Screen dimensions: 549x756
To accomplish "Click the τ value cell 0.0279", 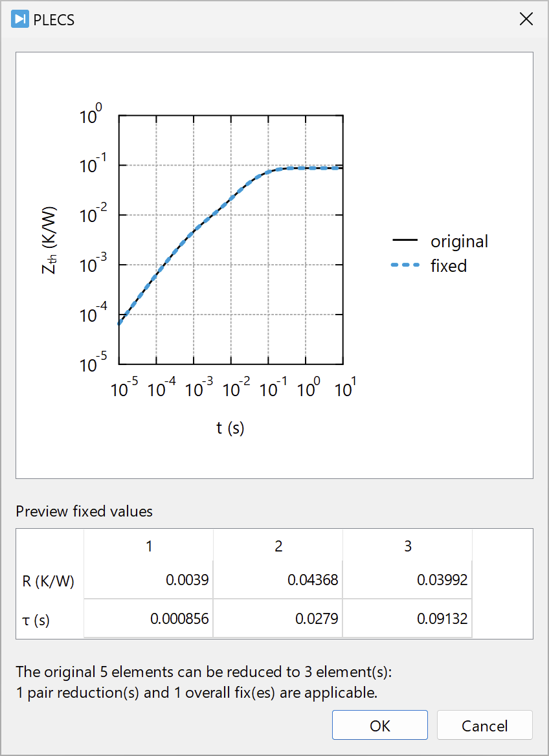I will 278,619.
